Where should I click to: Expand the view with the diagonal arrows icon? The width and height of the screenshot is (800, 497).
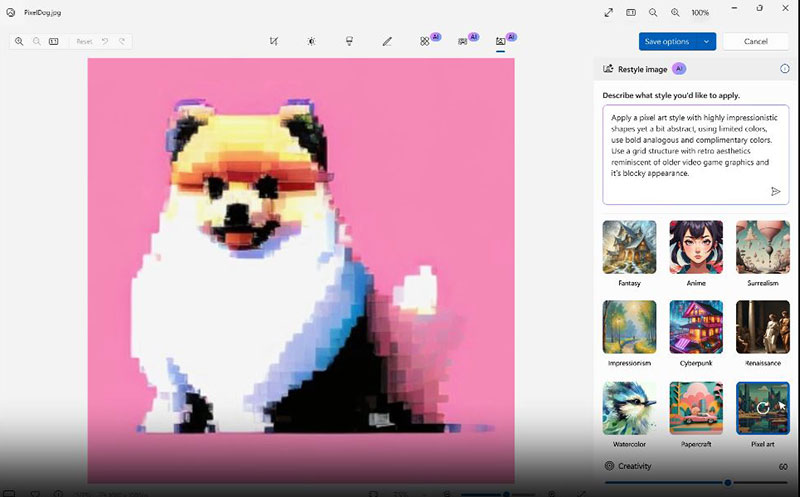click(609, 12)
